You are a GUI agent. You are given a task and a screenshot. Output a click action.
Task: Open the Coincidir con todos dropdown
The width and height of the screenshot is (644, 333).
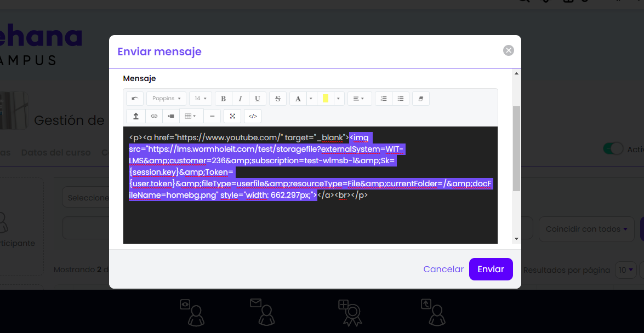[x=586, y=229]
